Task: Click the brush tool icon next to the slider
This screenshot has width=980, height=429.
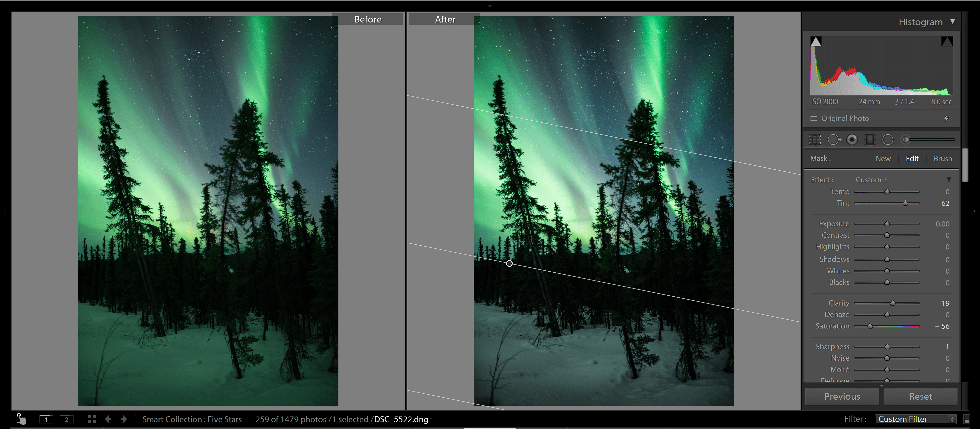Action: (x=905, y=139)
